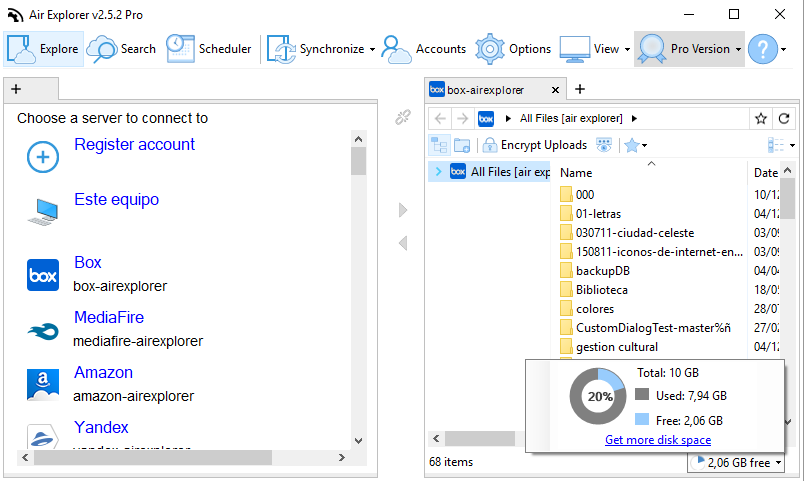Select the 000 folder
Image resolution: width=804 pixels, height=481 pixels.
(x=585, y=195)
